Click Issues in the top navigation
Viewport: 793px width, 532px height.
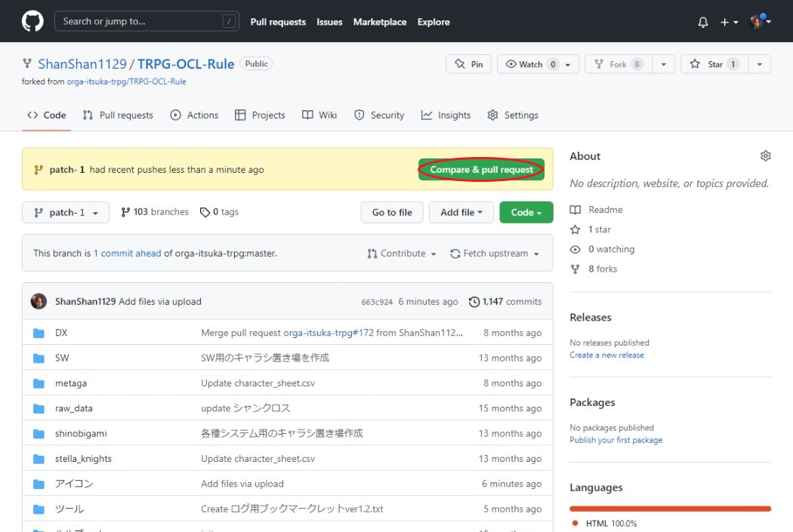329,22
